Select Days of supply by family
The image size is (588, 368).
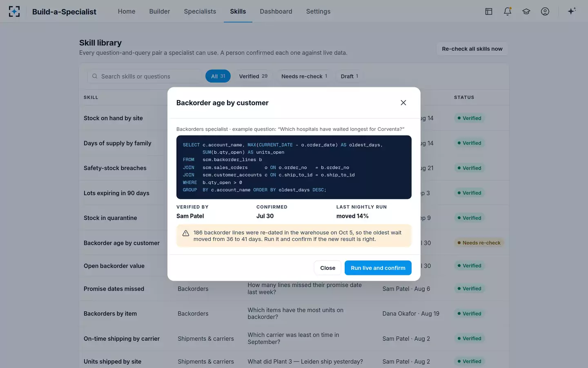click(118, 143)
